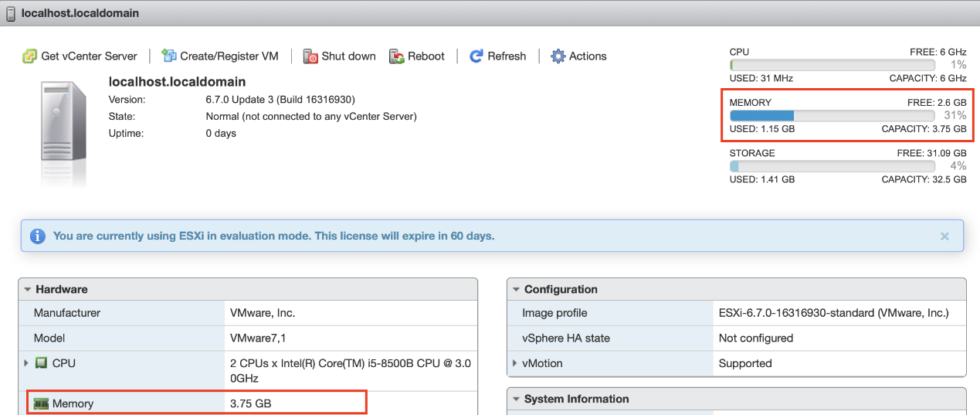Click the memory FREE: 2.6 GB text
Viewport: 980px width, 415px height.
(x=937, y=103)
